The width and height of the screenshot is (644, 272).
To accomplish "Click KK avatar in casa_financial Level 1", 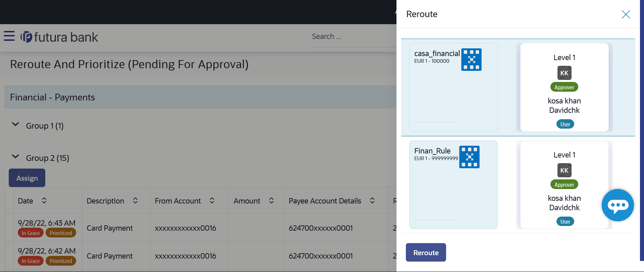I will click(x=564, y=73).
